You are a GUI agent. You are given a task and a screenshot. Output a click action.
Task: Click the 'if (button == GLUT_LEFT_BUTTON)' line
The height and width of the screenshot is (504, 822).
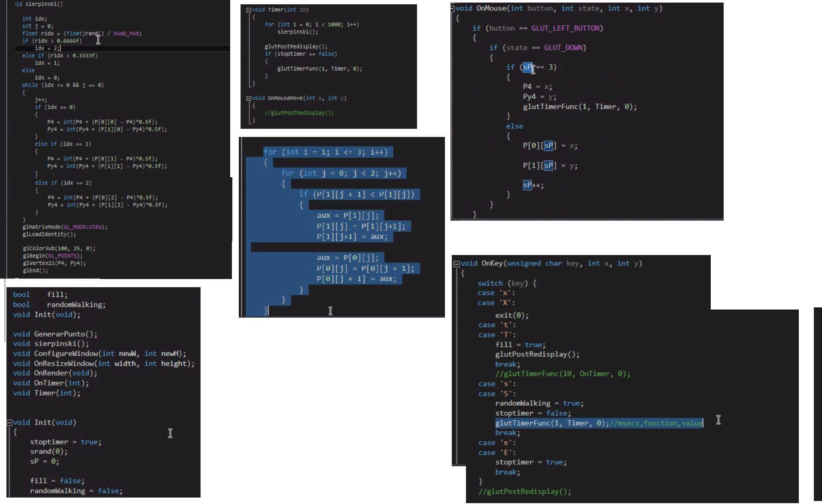[538, 28]
